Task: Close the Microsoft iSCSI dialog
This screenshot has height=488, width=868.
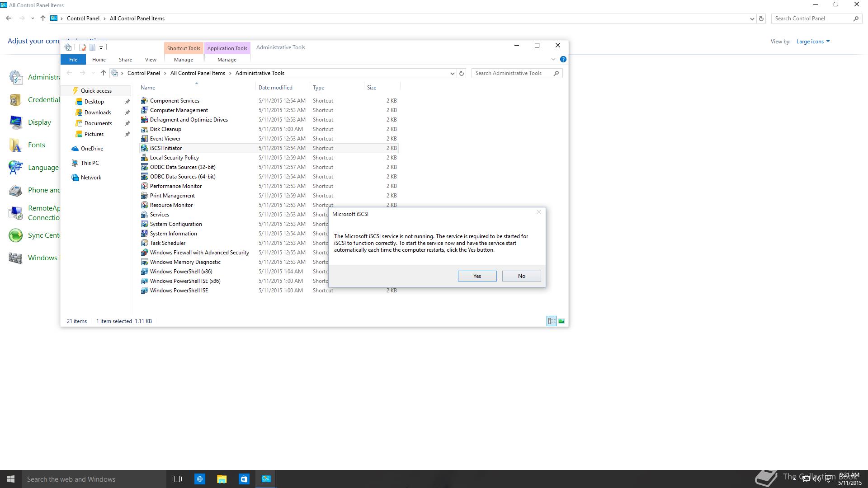Action: pos(538,212)
